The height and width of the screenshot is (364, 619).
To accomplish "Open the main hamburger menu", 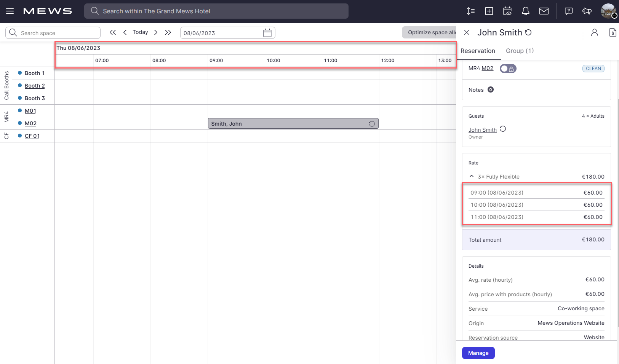I will coord(10,11).
